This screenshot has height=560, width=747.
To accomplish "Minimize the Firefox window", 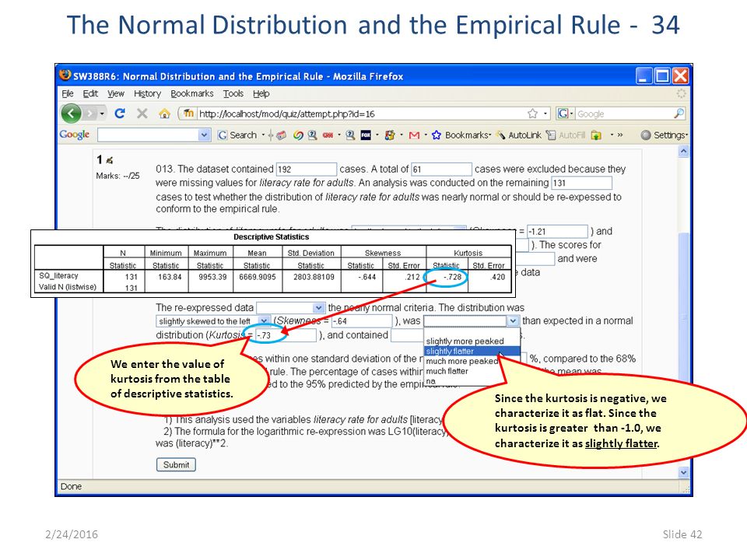I will pos(644,75).
